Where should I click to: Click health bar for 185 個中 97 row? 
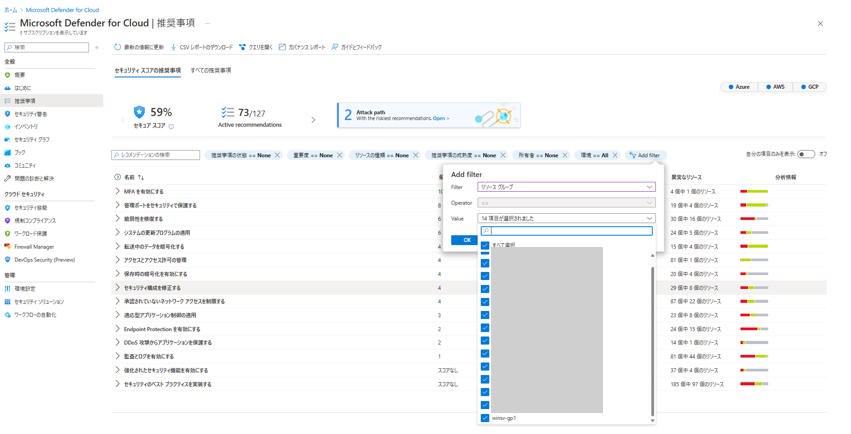(x=754, y=384)
